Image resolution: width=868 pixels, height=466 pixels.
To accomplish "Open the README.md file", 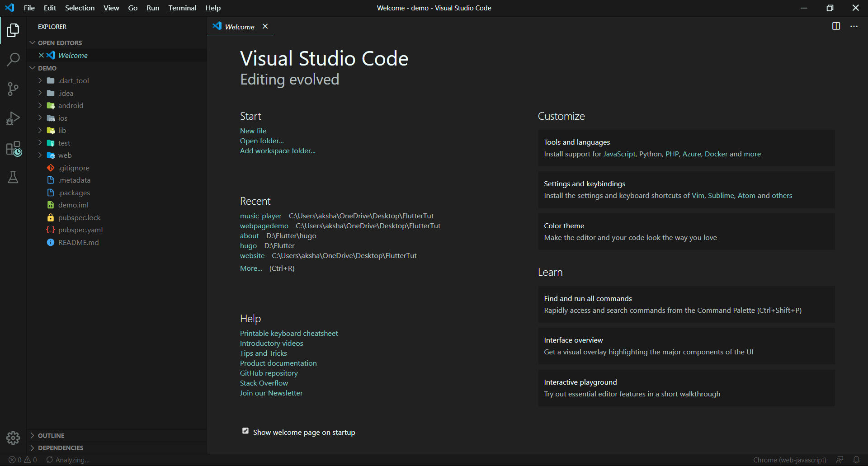I will click(x=117, y=242).
